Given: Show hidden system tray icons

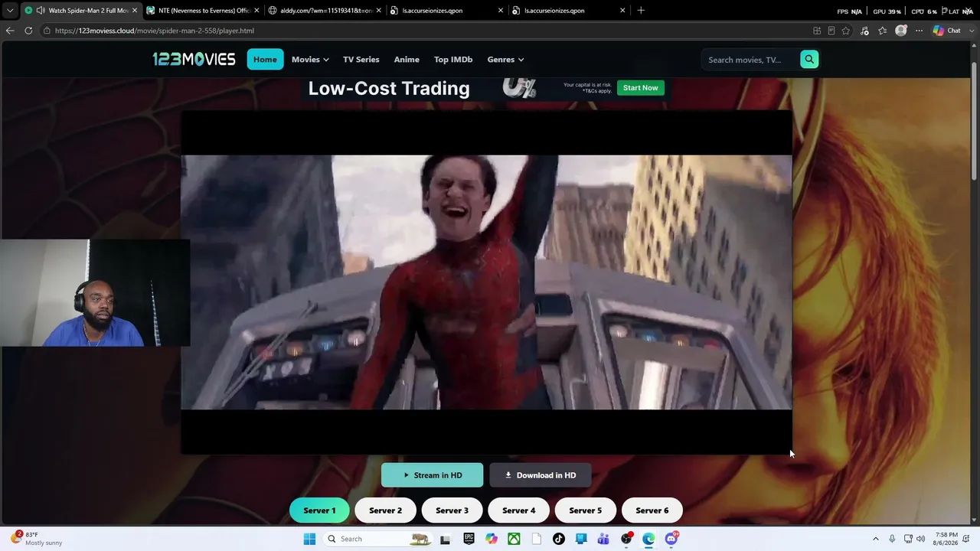Looking at the screenshot, I should [x=876, y=539].
